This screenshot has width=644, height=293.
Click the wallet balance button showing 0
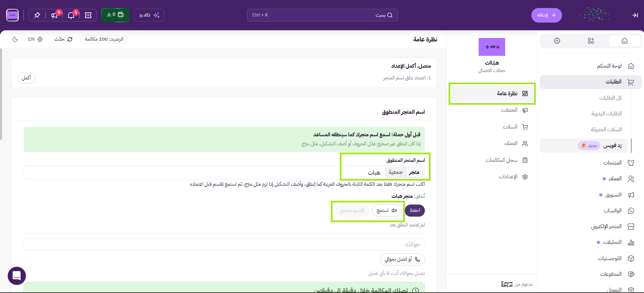[x=115, y=15]
